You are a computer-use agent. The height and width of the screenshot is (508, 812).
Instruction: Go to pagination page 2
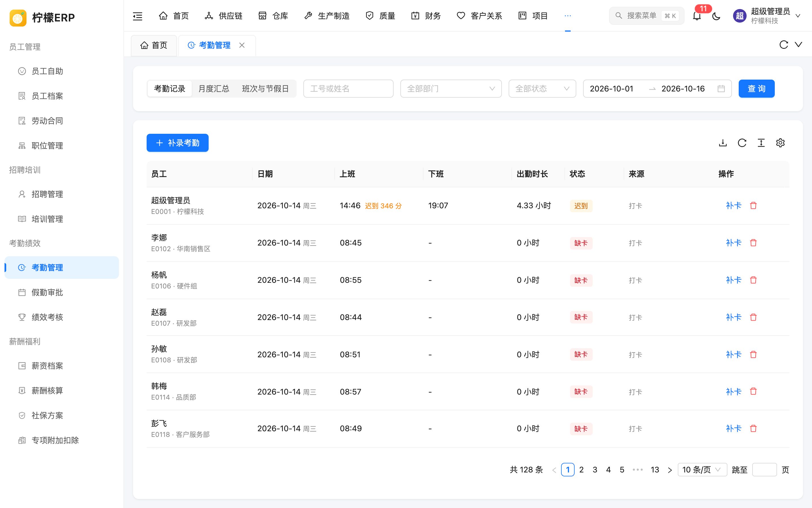tap(581, 470)
